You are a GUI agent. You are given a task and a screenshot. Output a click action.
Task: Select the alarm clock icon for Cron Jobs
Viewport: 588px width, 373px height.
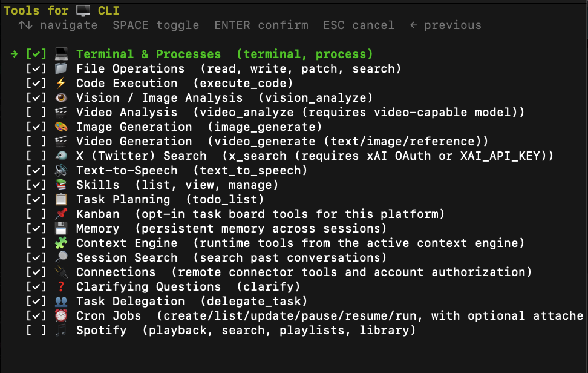pos(61,315)
